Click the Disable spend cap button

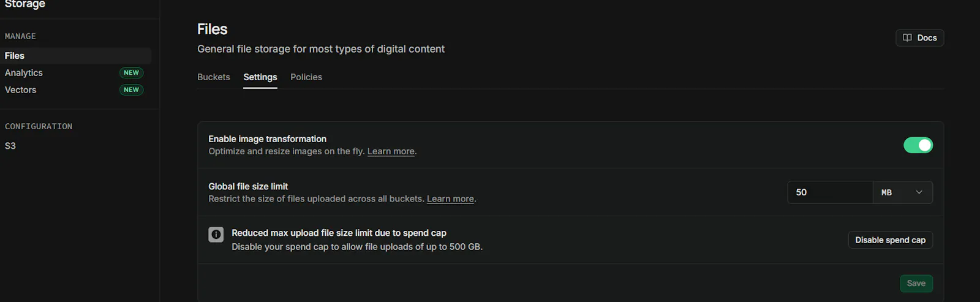pos(890,240)
